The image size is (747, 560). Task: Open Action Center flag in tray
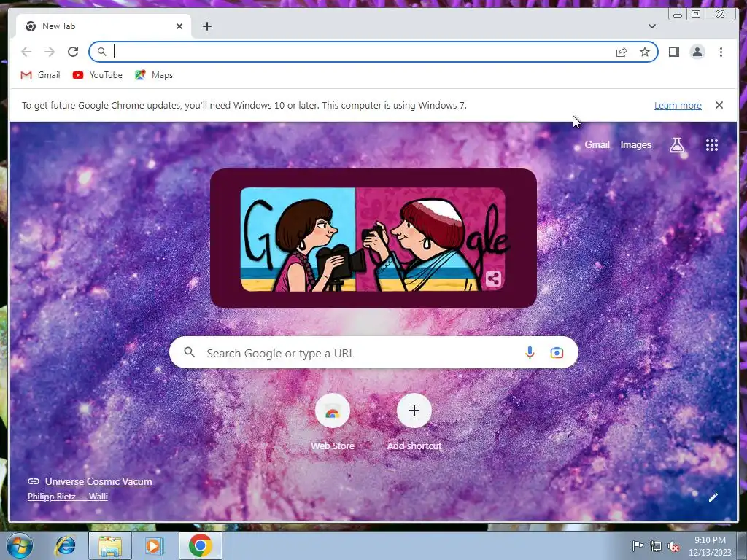pos(637,546)
